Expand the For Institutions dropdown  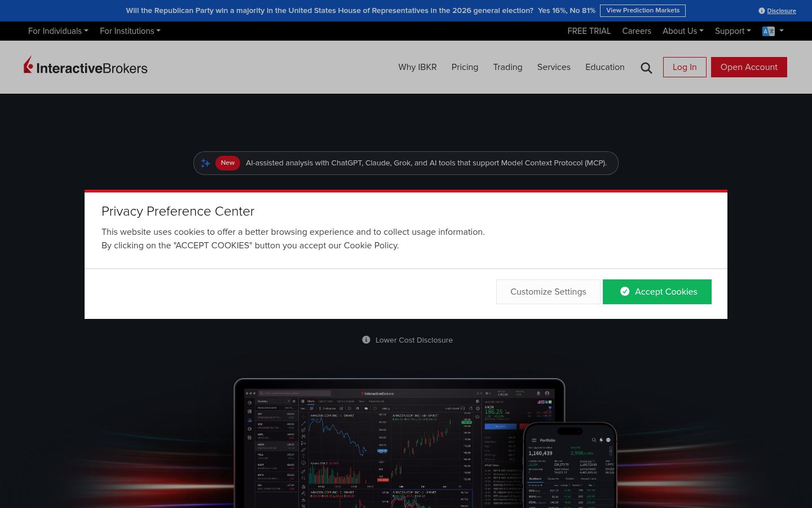click(x=130, y=31)
